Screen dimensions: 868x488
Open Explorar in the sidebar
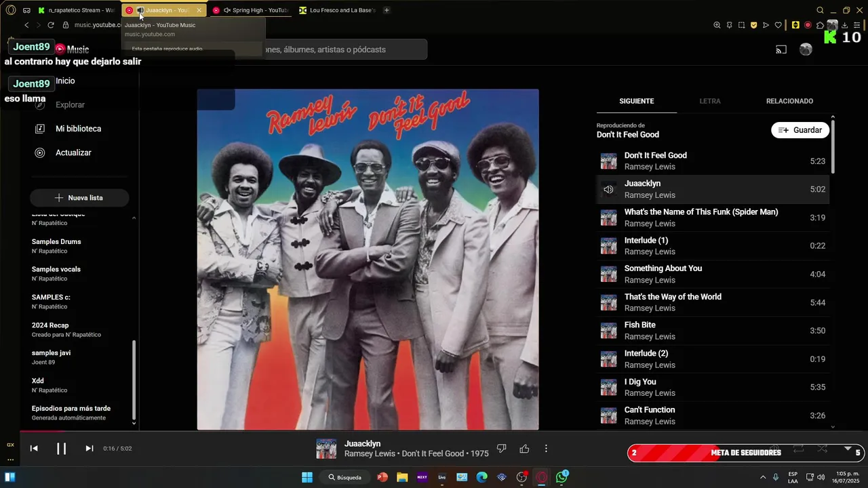(x=70, y=104)
